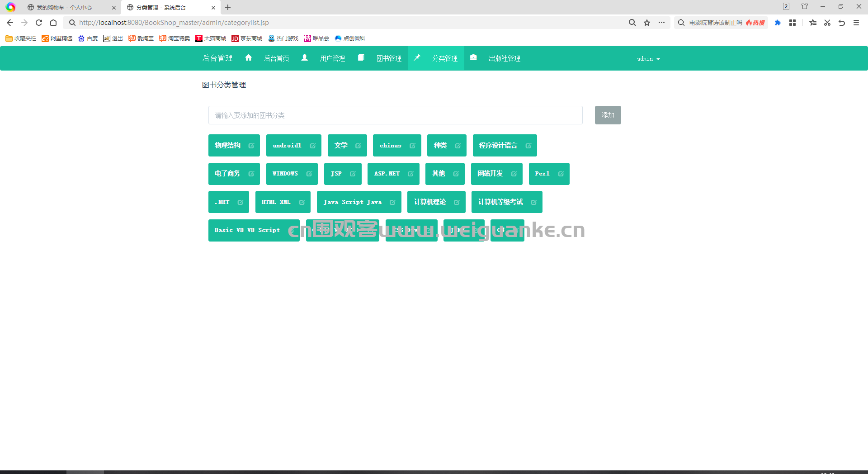The height and width of the screenshot is (474, 868).
Task: Click the browser address bar URL
Action: (x=174, y=23)
